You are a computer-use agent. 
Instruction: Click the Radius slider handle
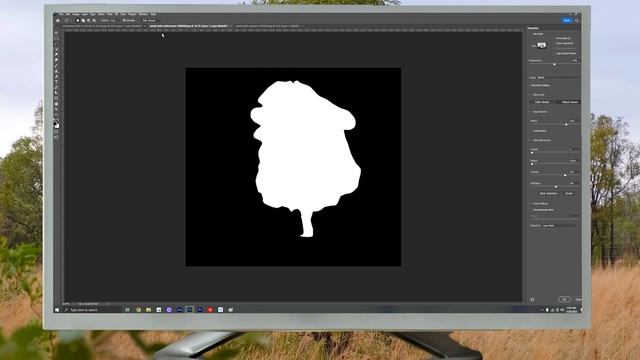566,124
